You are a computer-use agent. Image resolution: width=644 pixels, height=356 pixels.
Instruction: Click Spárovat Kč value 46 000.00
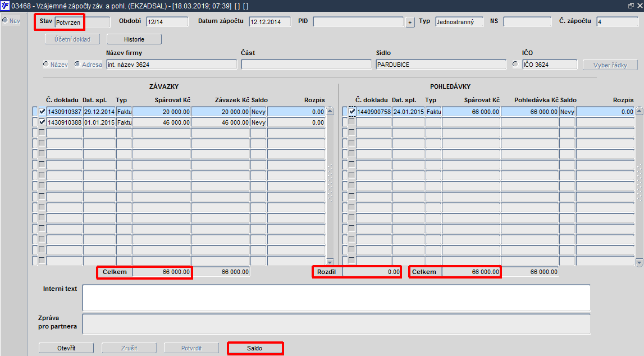162,122
